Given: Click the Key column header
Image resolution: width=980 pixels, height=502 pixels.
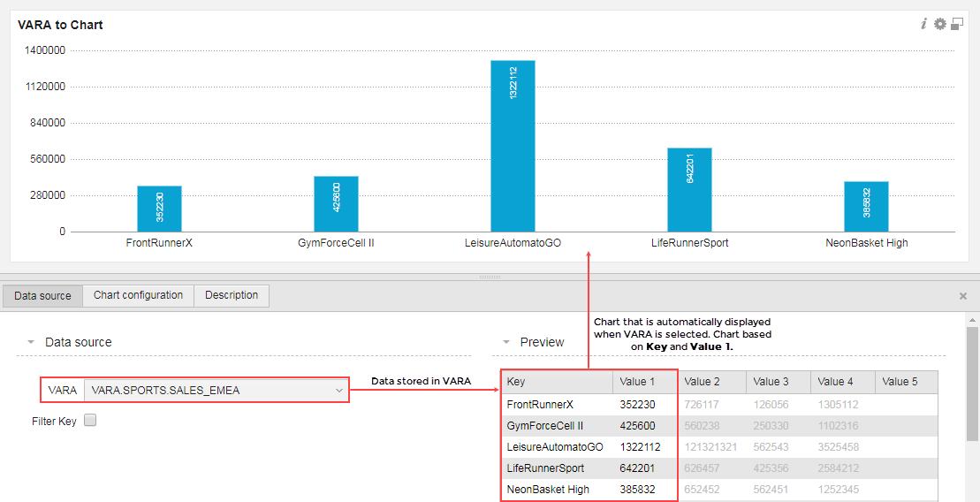Looking at the screenshot, I should click(557, 382).
